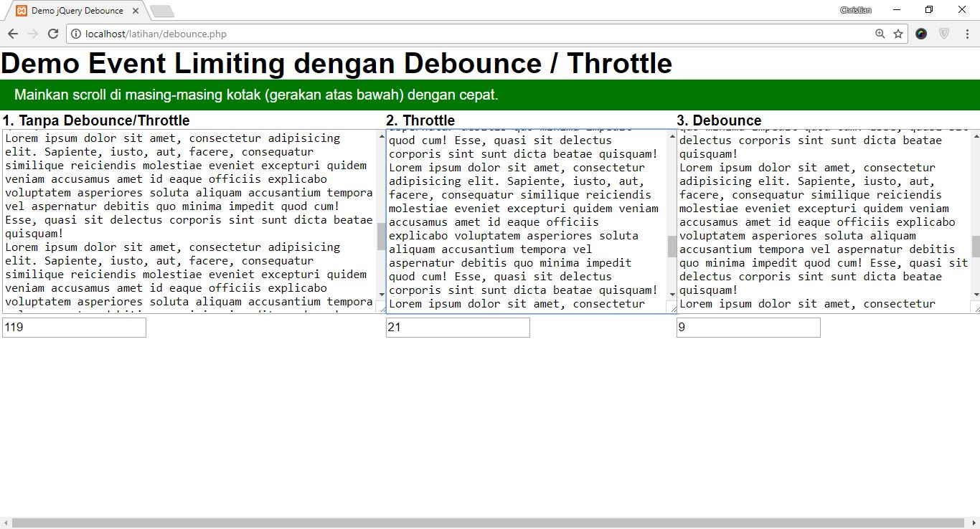Close the Demo jQuery Debounce tab

tap(136, 11)
